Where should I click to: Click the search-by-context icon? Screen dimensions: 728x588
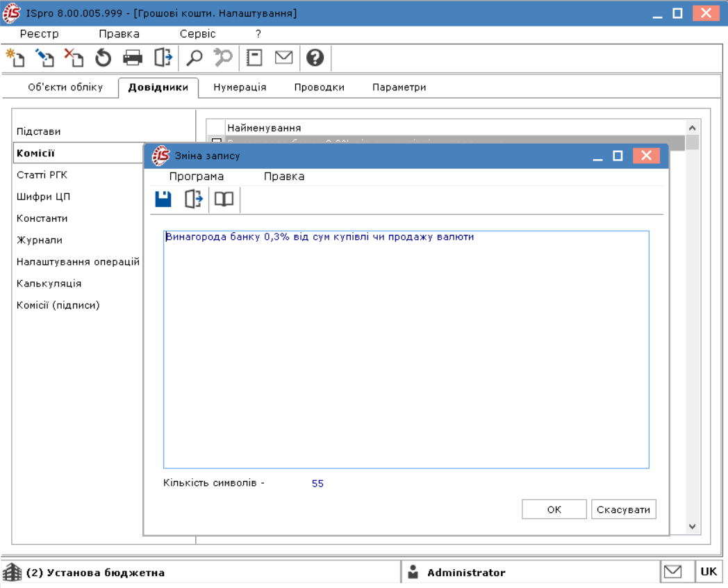(223, 58)
